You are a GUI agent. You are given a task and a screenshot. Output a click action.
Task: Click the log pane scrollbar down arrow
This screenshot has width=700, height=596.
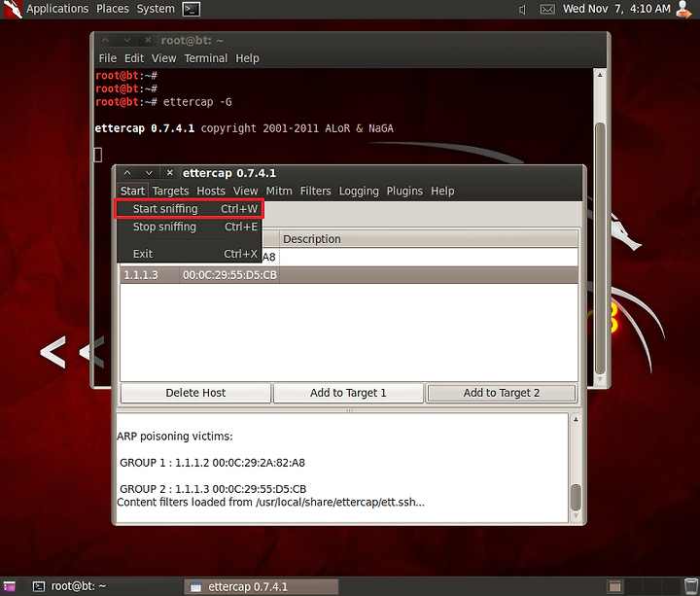pos(576,515)
